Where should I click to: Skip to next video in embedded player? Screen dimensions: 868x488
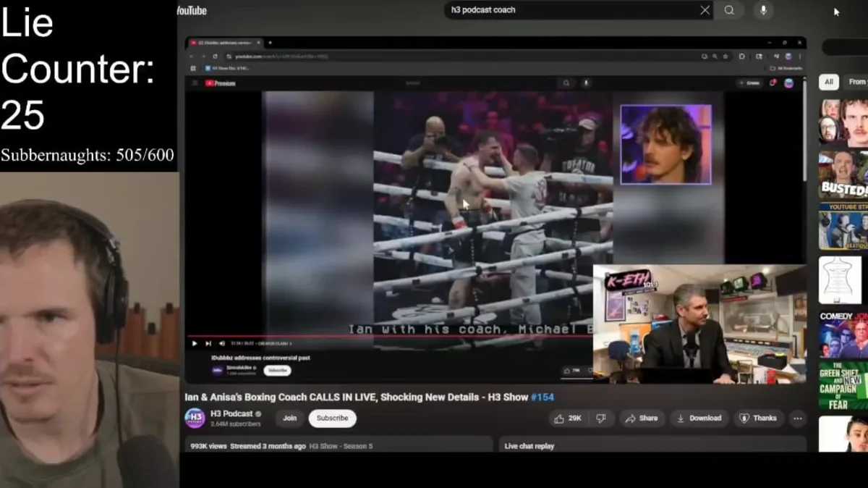[x=208, y=343]
